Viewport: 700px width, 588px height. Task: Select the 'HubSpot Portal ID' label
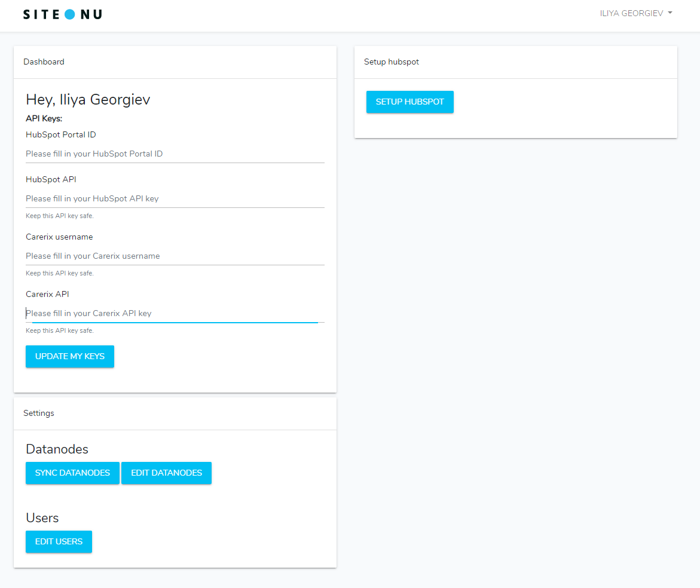click(x=61, y=134)
